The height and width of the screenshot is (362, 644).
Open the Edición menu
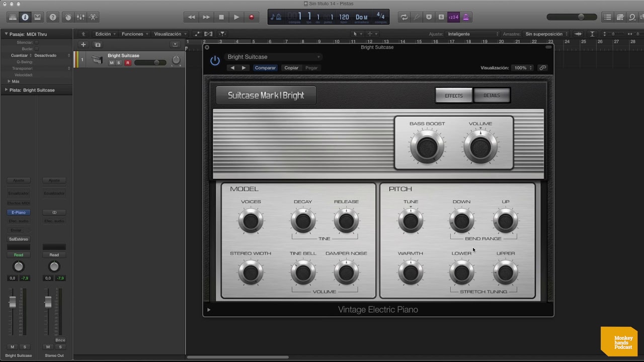(x=105, y=34)
